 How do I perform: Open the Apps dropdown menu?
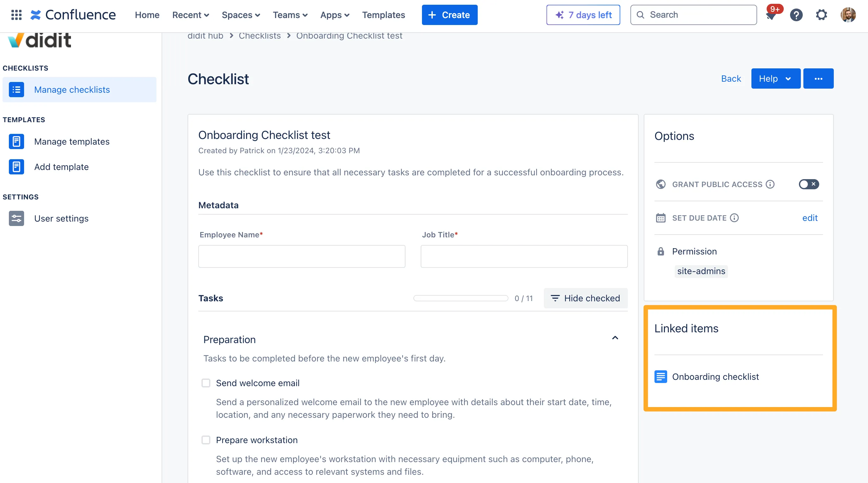point(335,15)
